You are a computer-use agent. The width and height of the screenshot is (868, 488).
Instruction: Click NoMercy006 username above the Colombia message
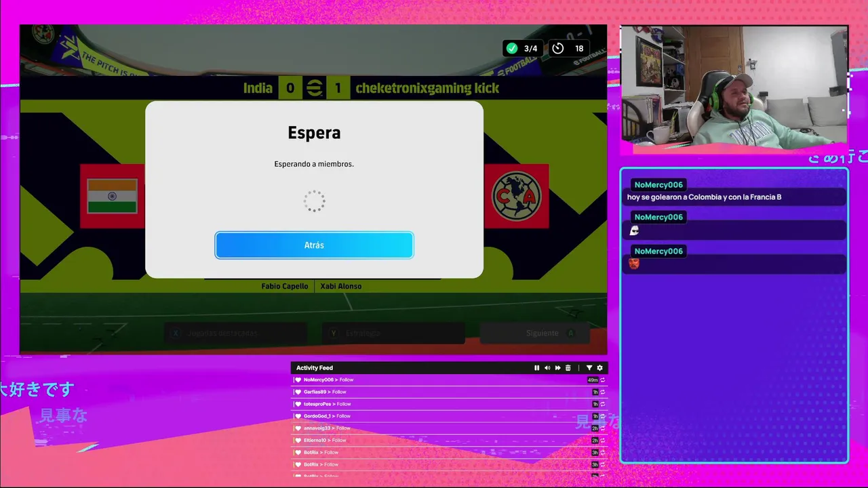coord(658,185)
